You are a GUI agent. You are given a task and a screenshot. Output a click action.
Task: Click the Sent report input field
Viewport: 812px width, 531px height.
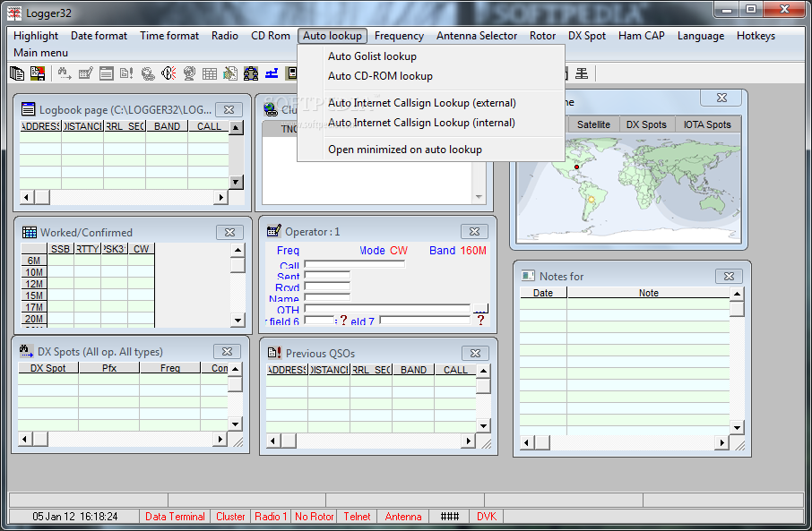327,275
